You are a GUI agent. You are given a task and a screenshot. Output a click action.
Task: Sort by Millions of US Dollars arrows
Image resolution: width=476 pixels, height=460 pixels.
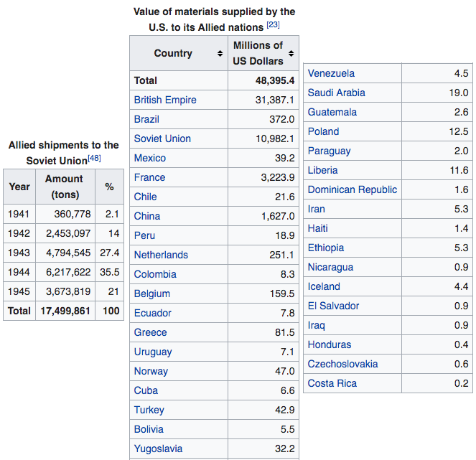click(291, 54)
